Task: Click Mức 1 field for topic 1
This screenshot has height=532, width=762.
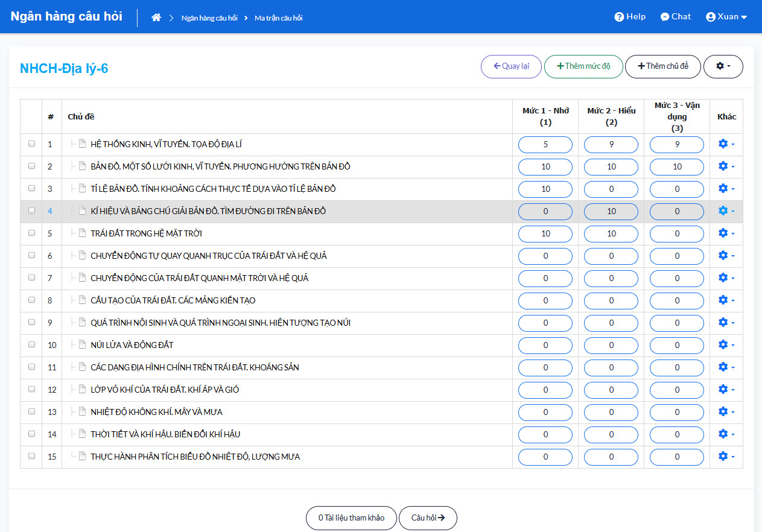Action: pyautogui.click(x=545, y=145)
